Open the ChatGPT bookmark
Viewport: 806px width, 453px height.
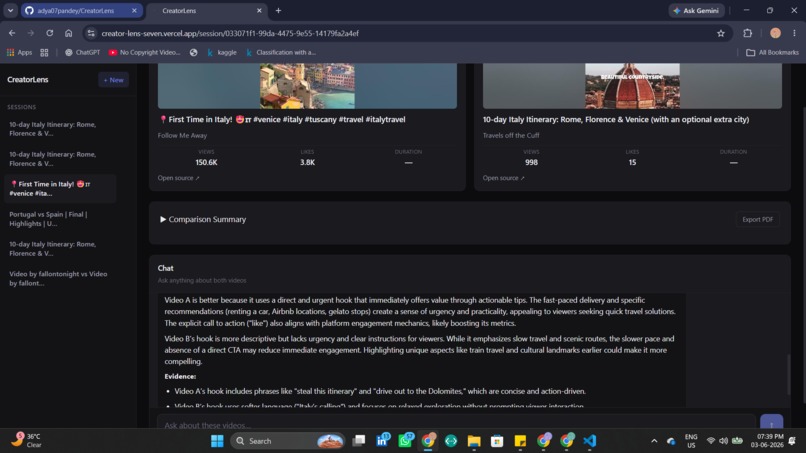point(82,52)
